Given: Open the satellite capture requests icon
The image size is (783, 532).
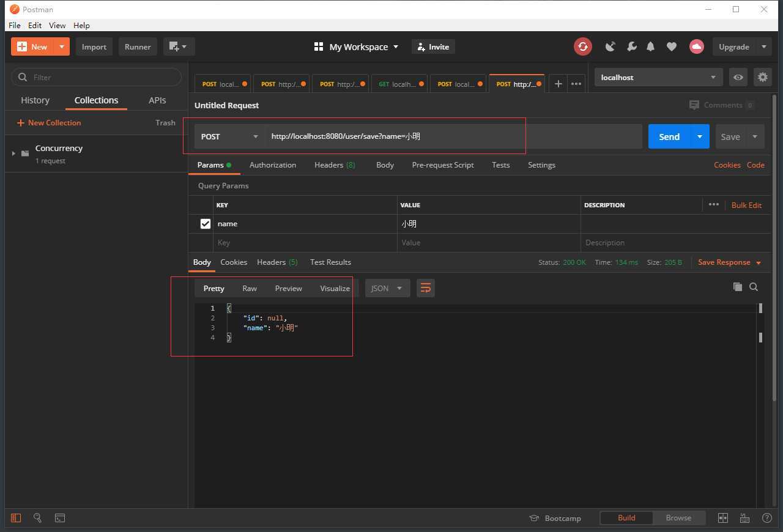Looking at the screenshot, I should point(610,46).
